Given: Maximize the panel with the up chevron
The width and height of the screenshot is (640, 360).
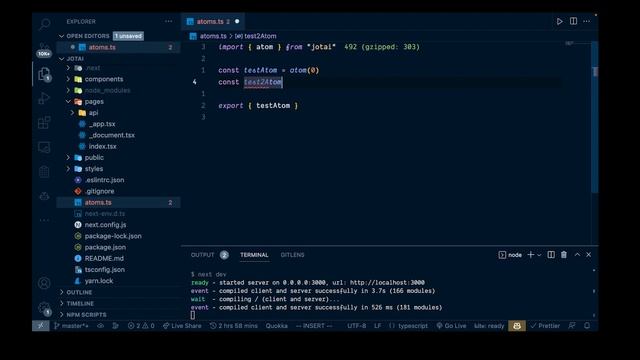Looking at the screenshot, I should [x=577, y=255].
